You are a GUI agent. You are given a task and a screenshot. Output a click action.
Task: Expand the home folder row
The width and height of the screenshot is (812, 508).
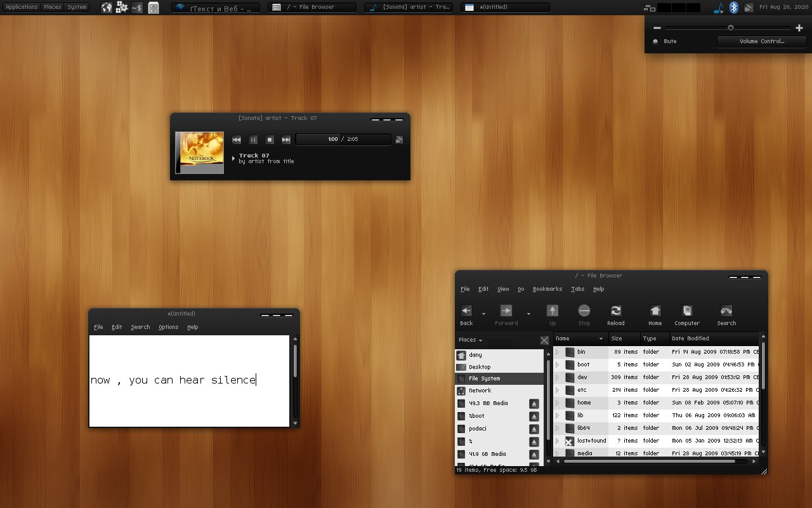tap(558, 403)
